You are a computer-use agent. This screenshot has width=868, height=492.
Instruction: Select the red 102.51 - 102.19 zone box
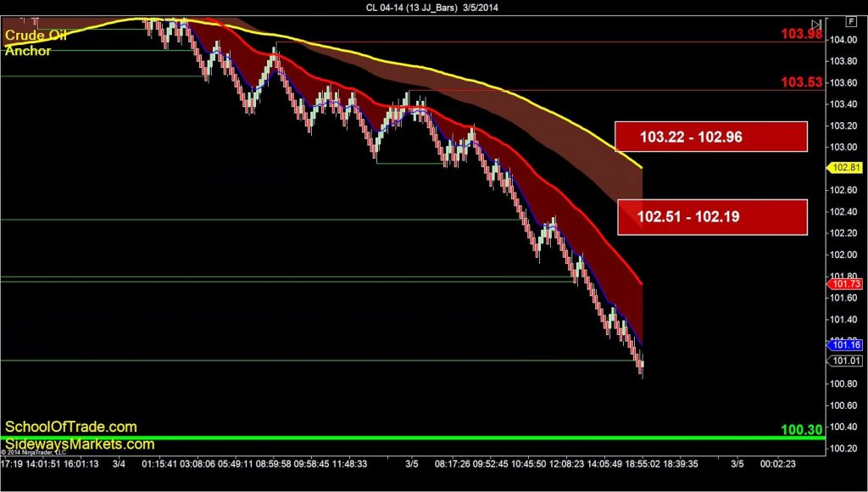pyautogui.click(x=712, y=216)
